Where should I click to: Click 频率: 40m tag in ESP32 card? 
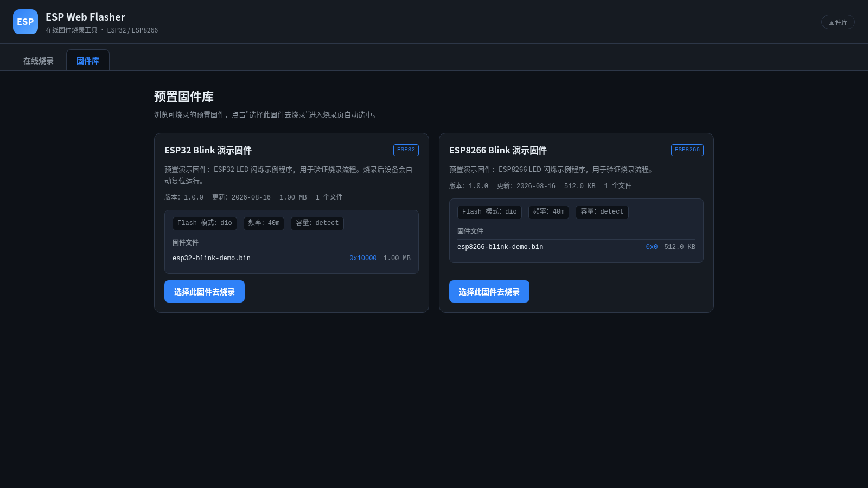pos(264,223)
